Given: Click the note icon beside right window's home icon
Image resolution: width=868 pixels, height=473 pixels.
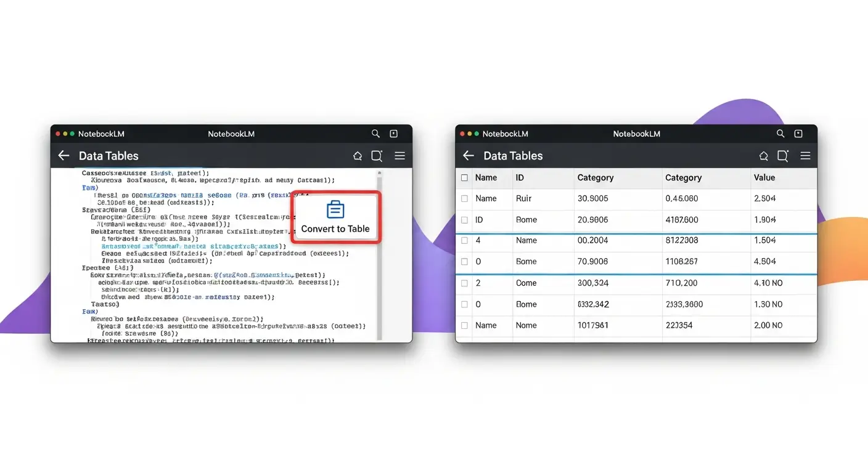Looking at the screenshot, I should (782, 156).
